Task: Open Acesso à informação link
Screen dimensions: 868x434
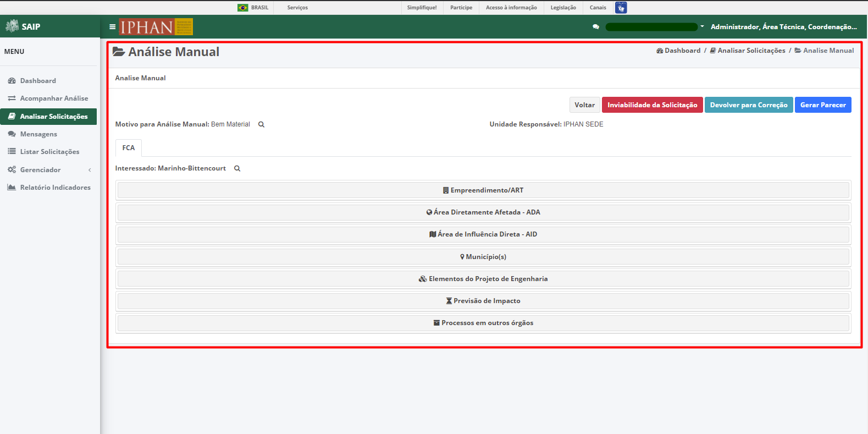Action: pos(511,8)
